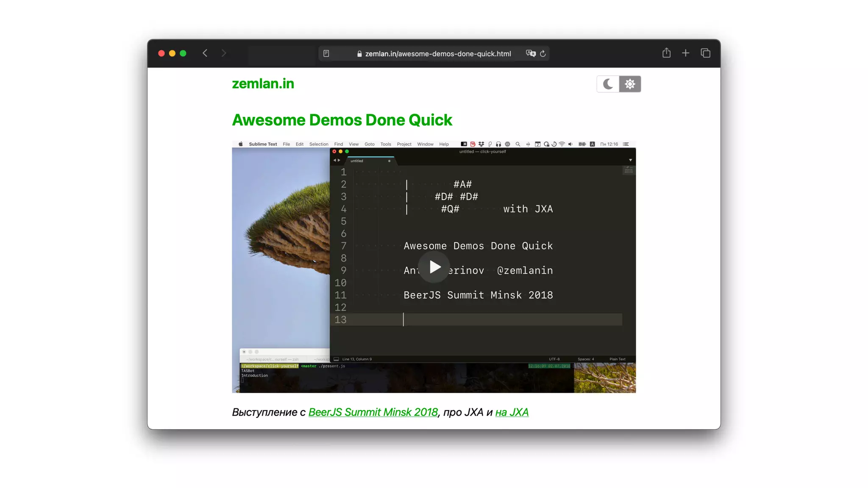Click the Safari back arrow
Screen dimensions: 868x488
[x=205, y=53]
